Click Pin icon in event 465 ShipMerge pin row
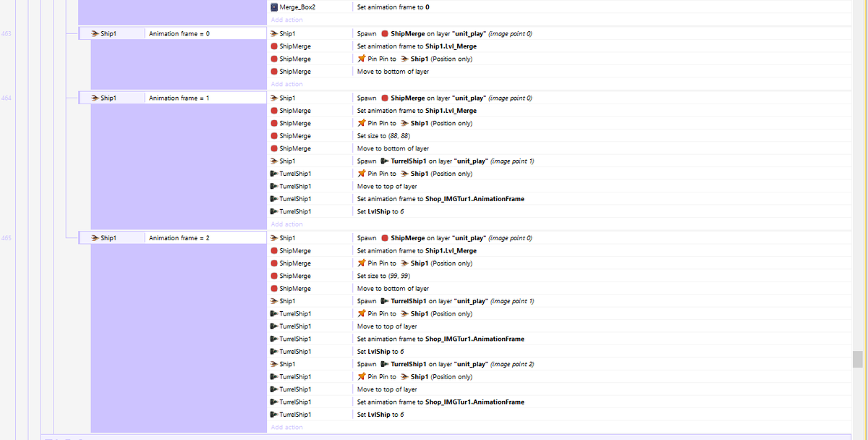Screen dimensions: 868x440 [x=362, y=263]
